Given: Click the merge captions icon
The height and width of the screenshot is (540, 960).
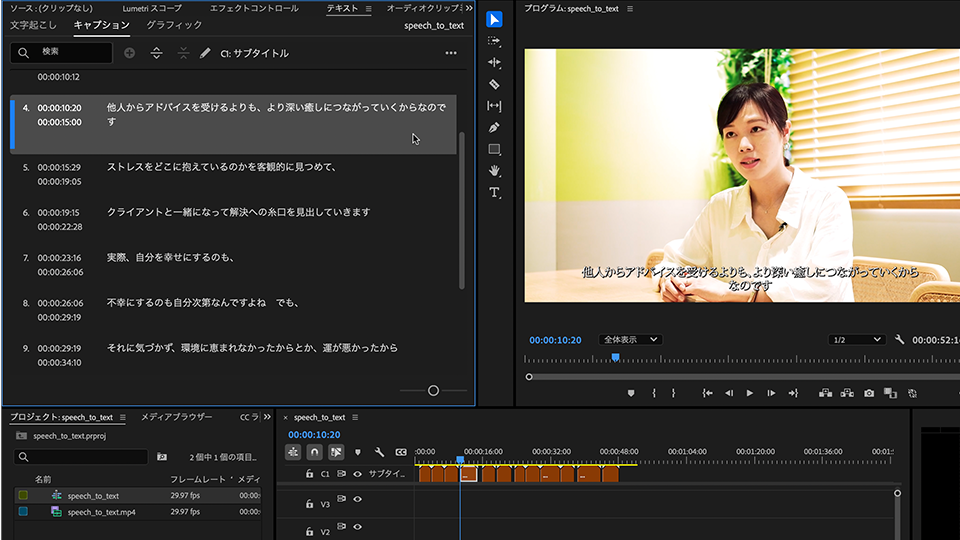Looking at the screenshot, I should pyautogui.click(x=183, y=53).
